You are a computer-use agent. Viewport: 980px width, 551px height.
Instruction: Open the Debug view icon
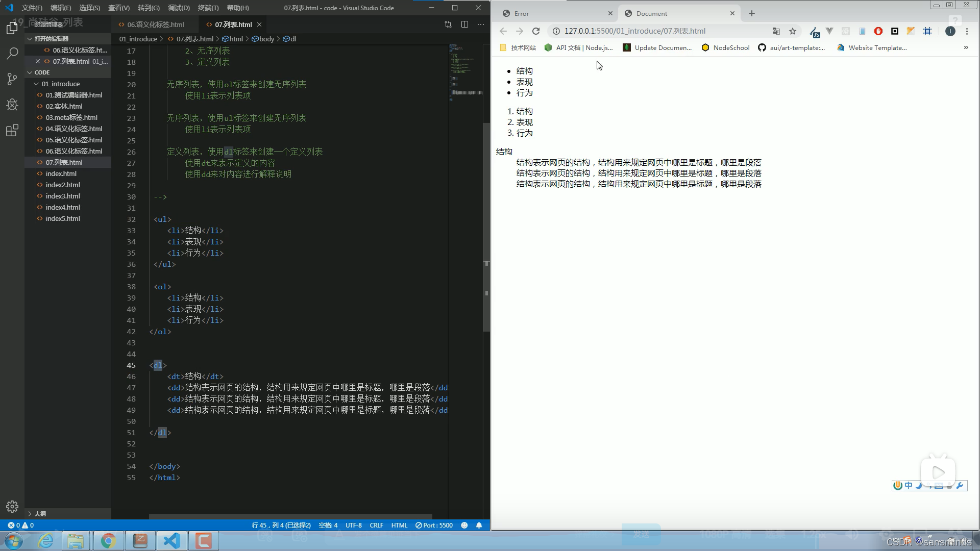[12, 105]
